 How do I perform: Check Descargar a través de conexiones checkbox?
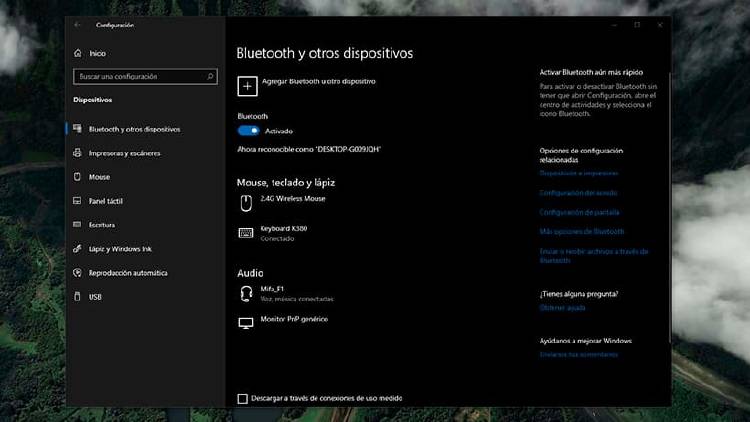[242, 399]
